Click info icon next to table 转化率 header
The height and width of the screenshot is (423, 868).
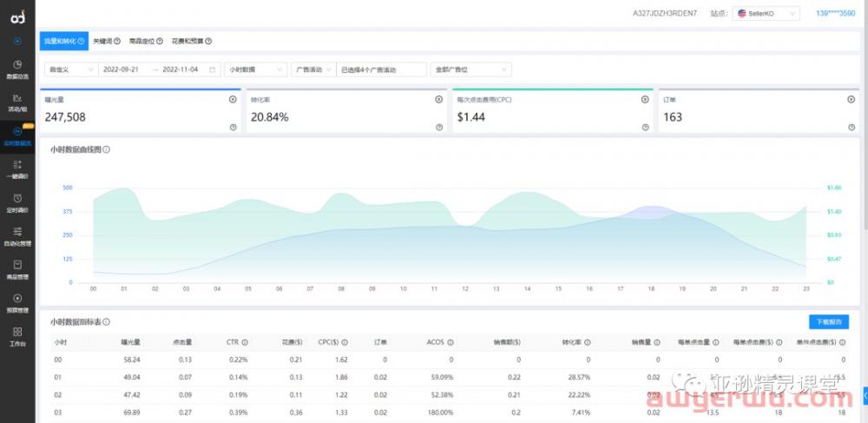587,343
